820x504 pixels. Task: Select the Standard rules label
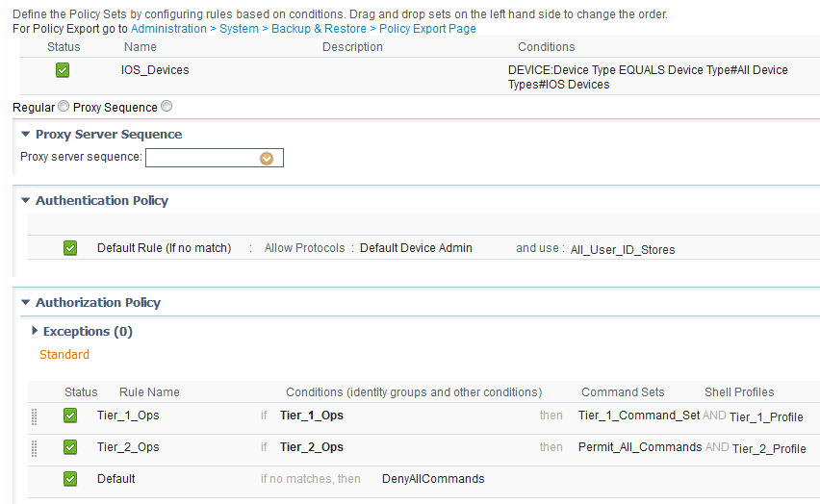[64, 355]
